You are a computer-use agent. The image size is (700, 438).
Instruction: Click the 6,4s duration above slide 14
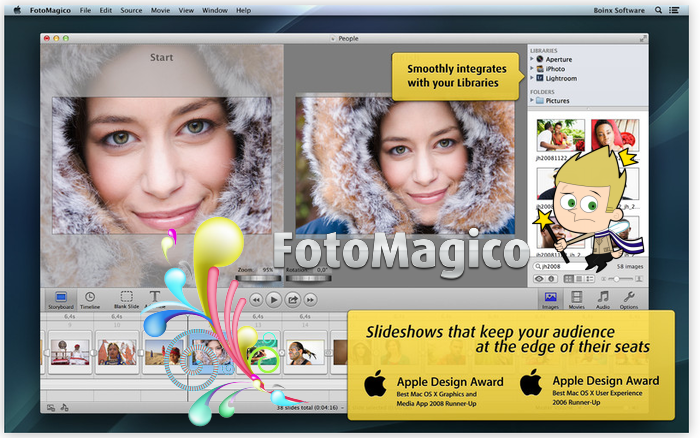[305, 316]
